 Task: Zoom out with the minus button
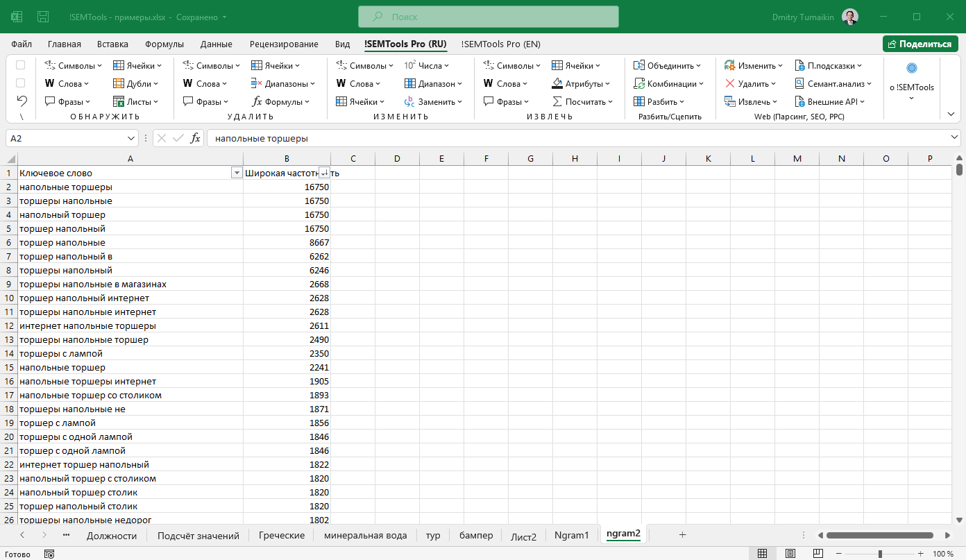click(x=839, y=554)
